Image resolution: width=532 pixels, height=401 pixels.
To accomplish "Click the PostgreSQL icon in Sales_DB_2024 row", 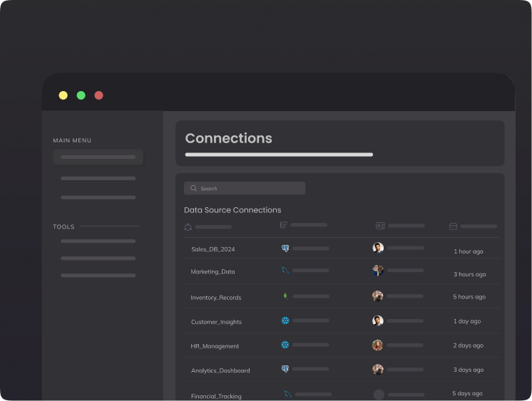I will 285,249.
